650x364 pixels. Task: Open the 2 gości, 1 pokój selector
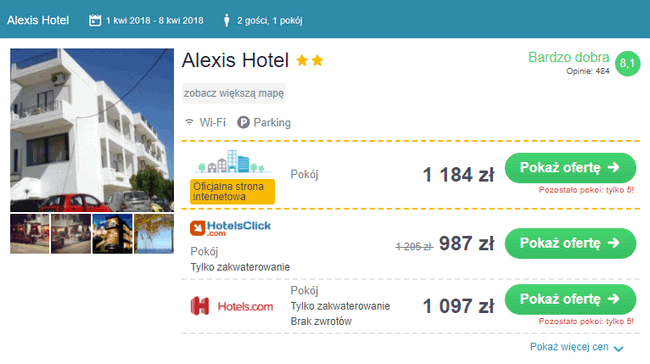tap(269, 20)
